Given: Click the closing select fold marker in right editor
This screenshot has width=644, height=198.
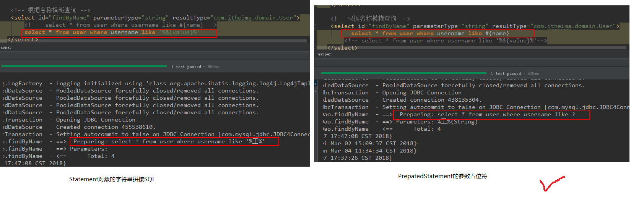Looking at the screenshot, I should (315, 48).
